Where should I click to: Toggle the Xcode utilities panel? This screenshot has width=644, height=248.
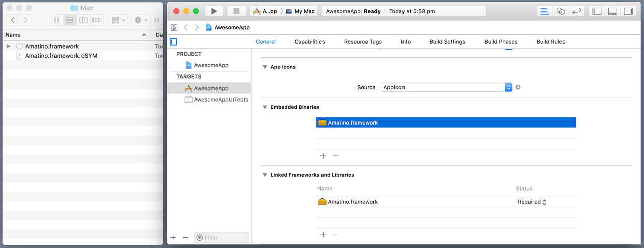point(628,11)
